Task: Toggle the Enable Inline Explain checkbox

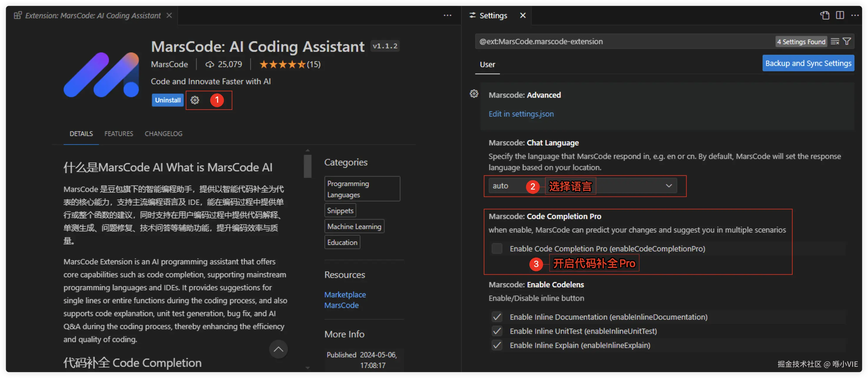Action: (497, 345)
